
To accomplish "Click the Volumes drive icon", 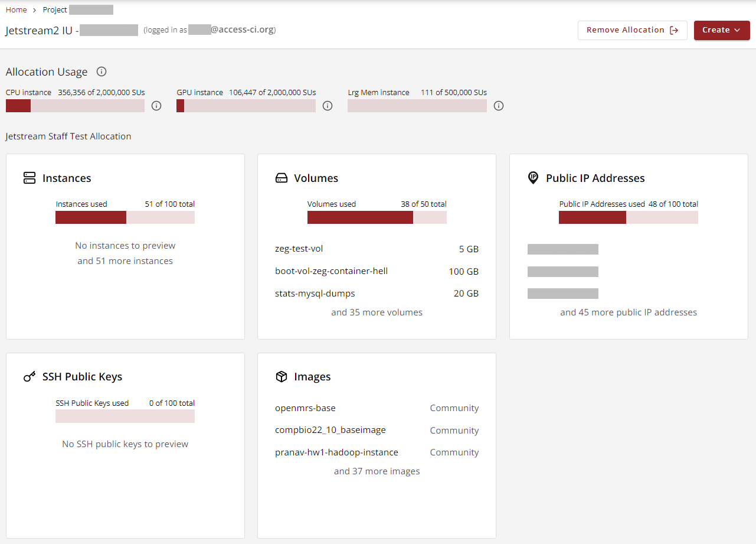I will pos(282,178).
